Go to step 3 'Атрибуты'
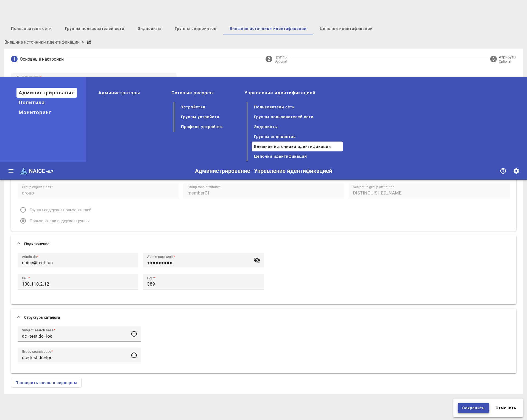The width and height of the screenshot is (527, 420). [503, 59]
